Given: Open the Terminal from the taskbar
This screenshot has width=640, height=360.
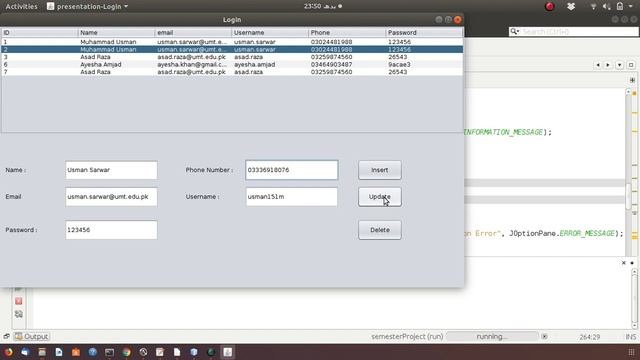Looking at the screenshot, I should 109,352.
